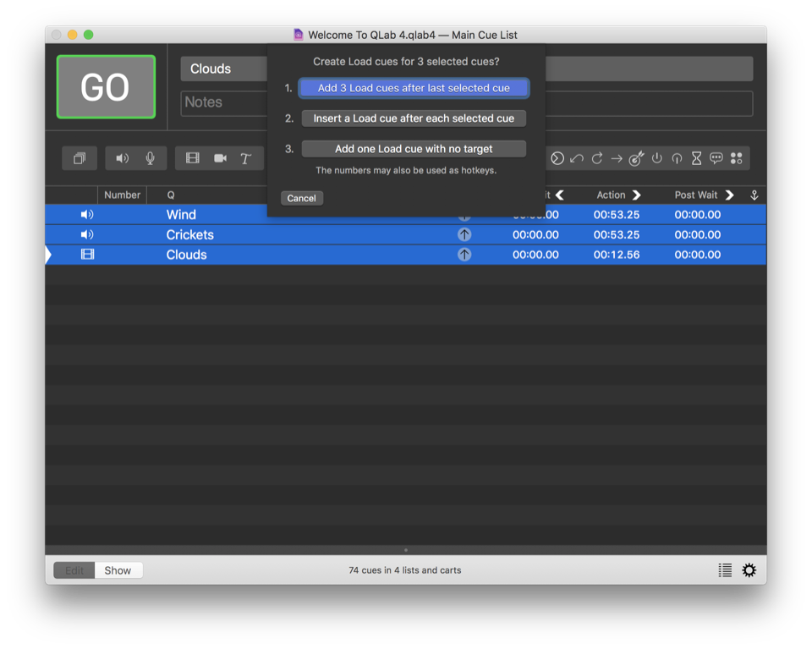This screenshot has width=812, height=649.
Task: Click the Wait cue hourglass icon
Action: pos(696,158)
